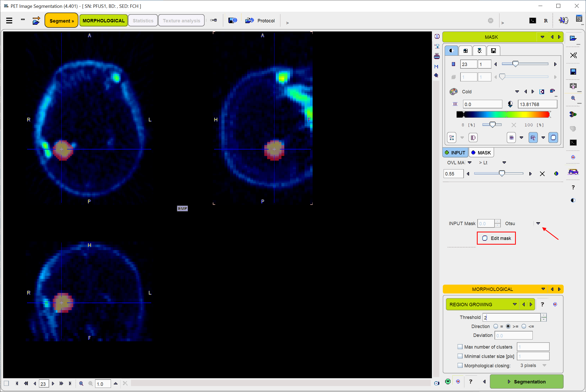Click the blue floppy save icon in sidebar
The image size is (586, 392).
pos(573,72)
